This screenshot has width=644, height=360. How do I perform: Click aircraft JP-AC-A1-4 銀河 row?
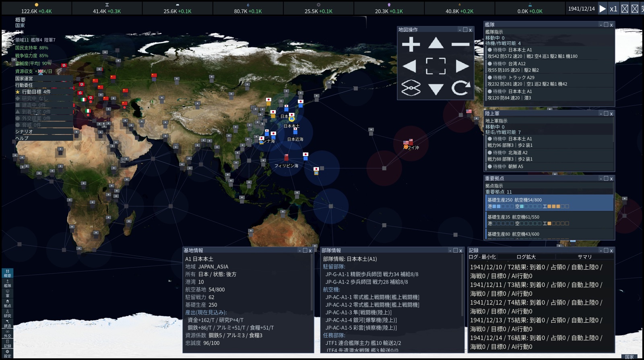click(x=361, y=320)
